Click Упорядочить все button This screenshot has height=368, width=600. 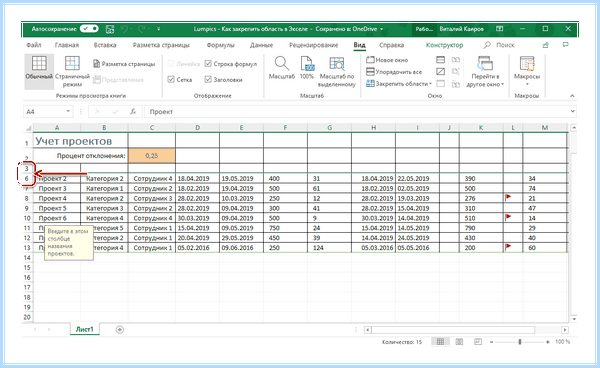click(x=394, y=72)
